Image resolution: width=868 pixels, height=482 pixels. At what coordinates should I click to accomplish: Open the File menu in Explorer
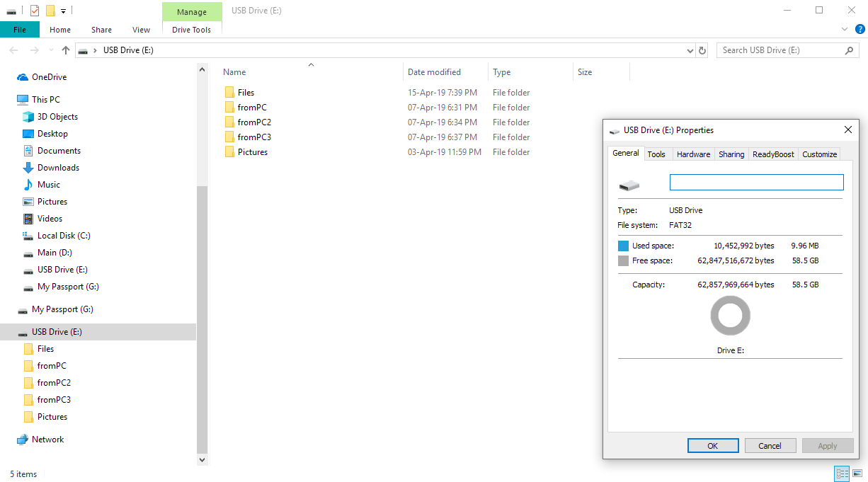pos(20,30)
